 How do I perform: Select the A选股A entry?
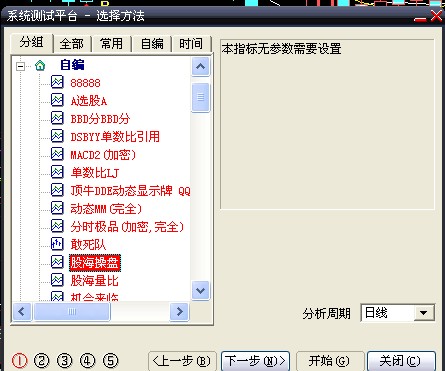89,101
